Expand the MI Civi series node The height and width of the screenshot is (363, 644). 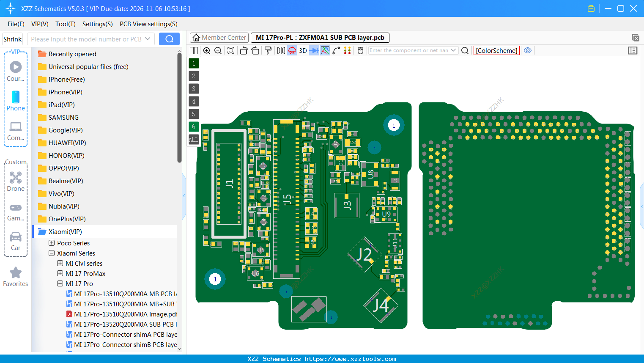[60, 264]
